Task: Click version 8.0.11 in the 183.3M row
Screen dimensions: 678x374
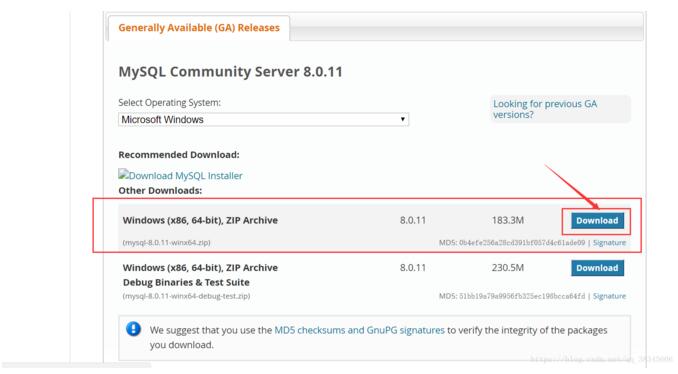Action: (x=413, y=221)
